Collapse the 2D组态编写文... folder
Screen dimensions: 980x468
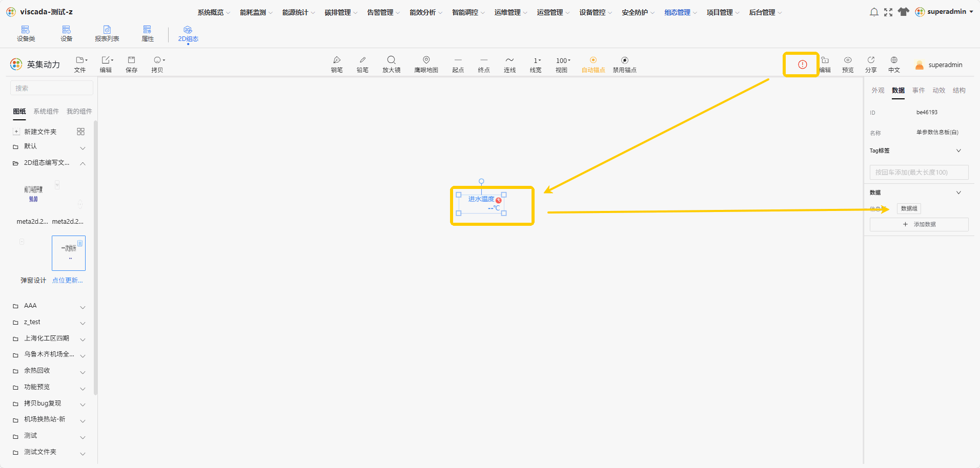coord(83,163)
